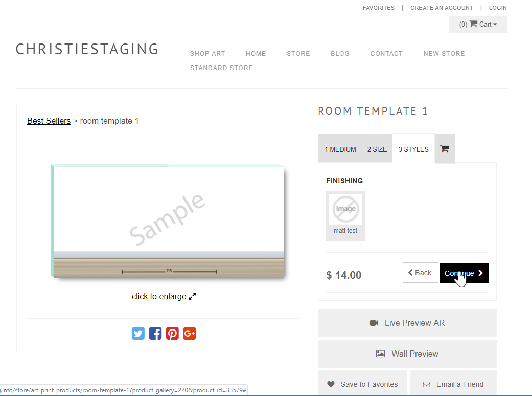Screen dimensions: 532x396
Task: Pin product using Pinterest icon
Action: click(172, 334)
